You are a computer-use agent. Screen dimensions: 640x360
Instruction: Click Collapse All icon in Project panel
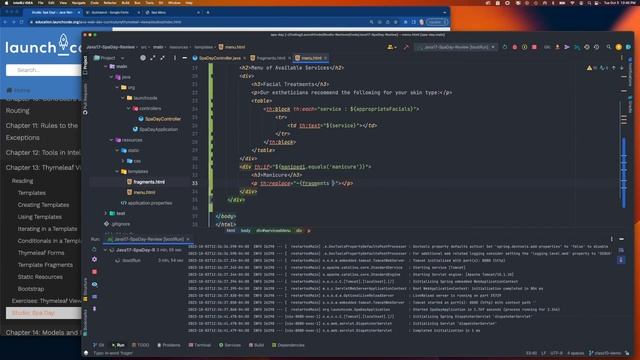click(x=162, y=58)
